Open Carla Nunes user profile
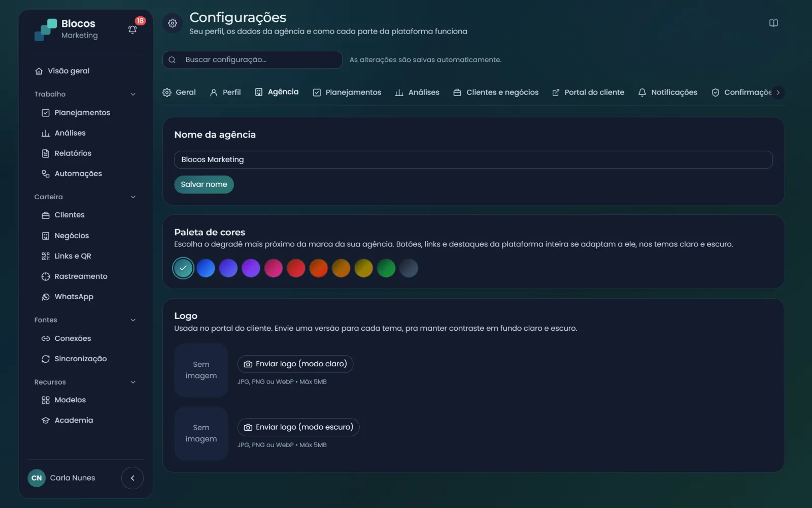812x508 pixels. tap(62, 478)
